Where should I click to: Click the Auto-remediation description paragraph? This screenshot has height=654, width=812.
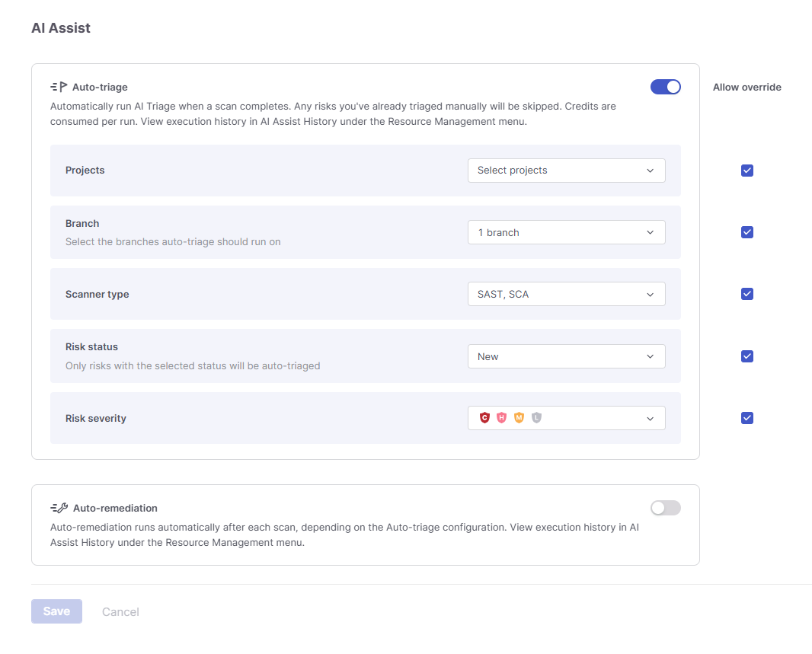[344, 535]
